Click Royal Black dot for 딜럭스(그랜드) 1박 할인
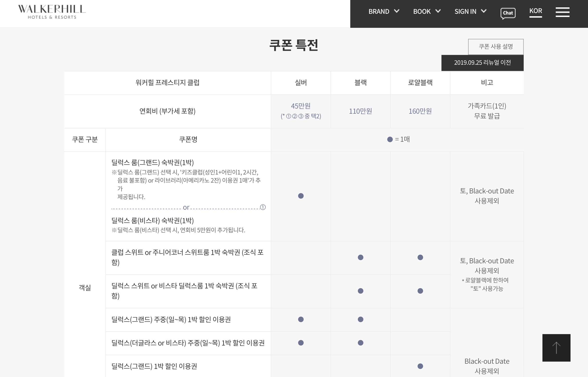Screen dimensions: 588x377 coord(420,366)
